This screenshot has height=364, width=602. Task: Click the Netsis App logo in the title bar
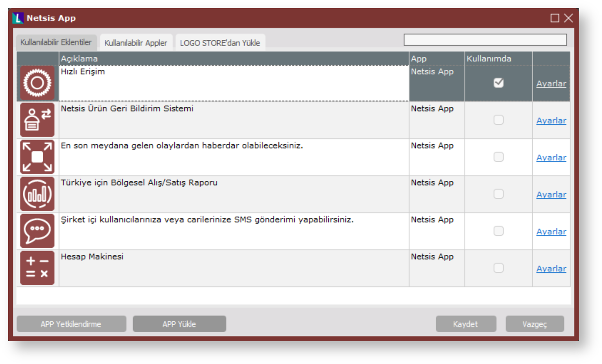(x=18, y=18)
